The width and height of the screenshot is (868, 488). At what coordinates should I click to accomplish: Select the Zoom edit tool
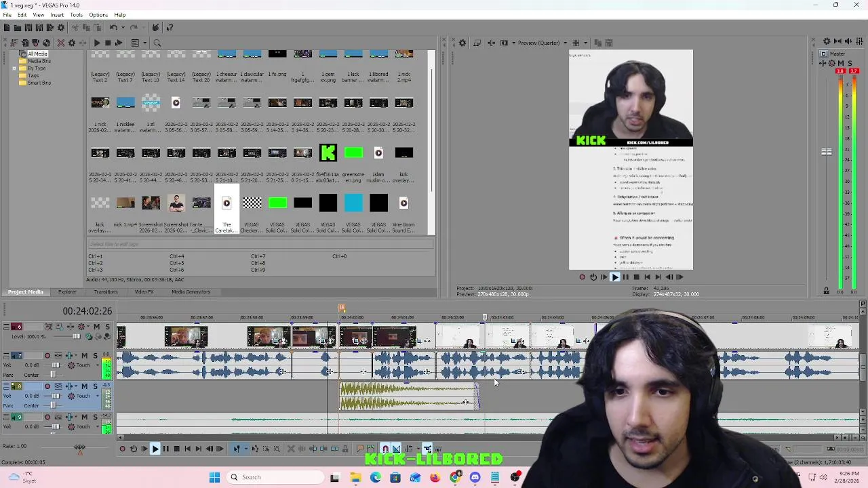click(x=277, y=448)
